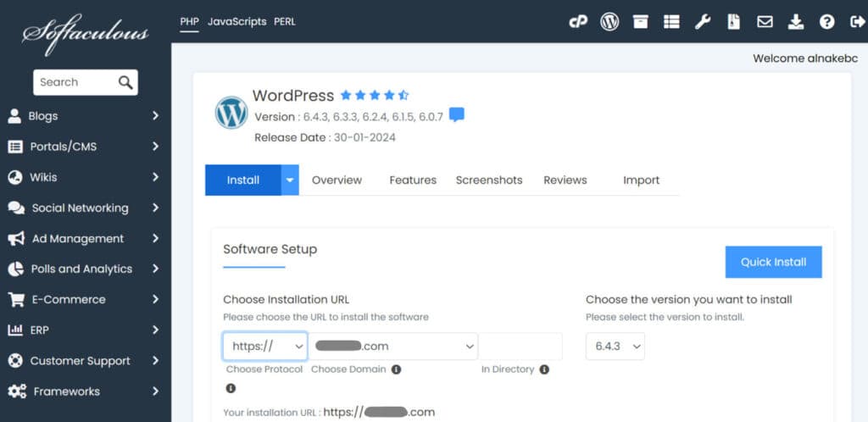
Task: Open the Reviews tab
Action: point(565,180)
